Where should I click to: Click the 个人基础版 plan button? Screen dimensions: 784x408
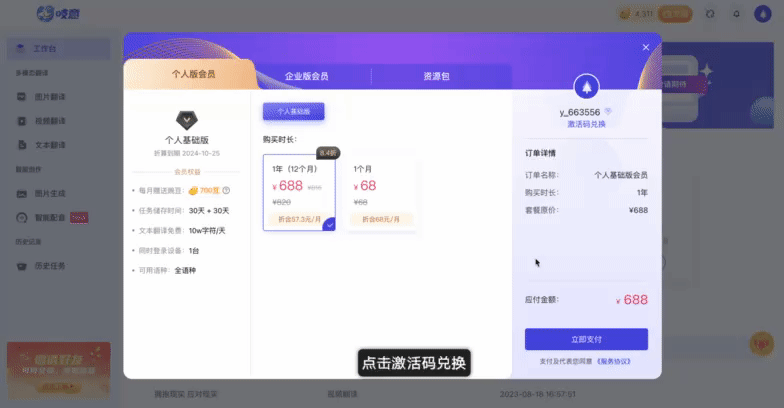(293, 112)
